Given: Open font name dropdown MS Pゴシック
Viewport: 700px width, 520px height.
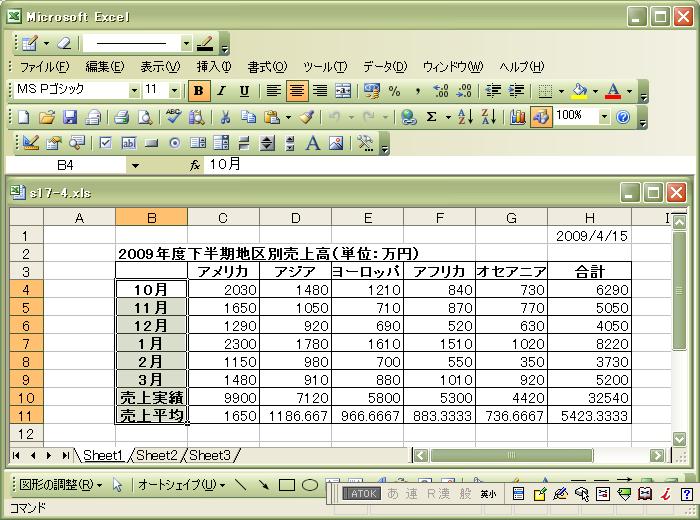Looking at the screenshot, I should pyautogui.click(x=134, y=91).
